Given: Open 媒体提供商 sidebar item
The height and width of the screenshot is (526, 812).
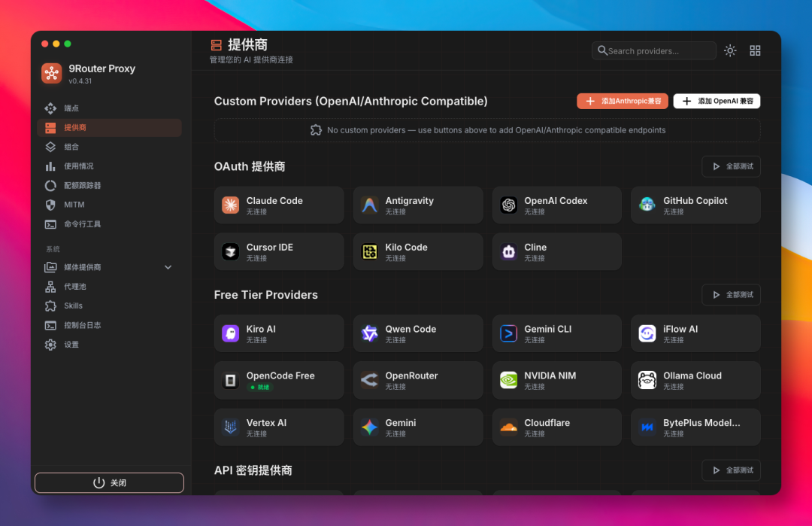Looking at the screenshot, I should (x=109, y=267).
